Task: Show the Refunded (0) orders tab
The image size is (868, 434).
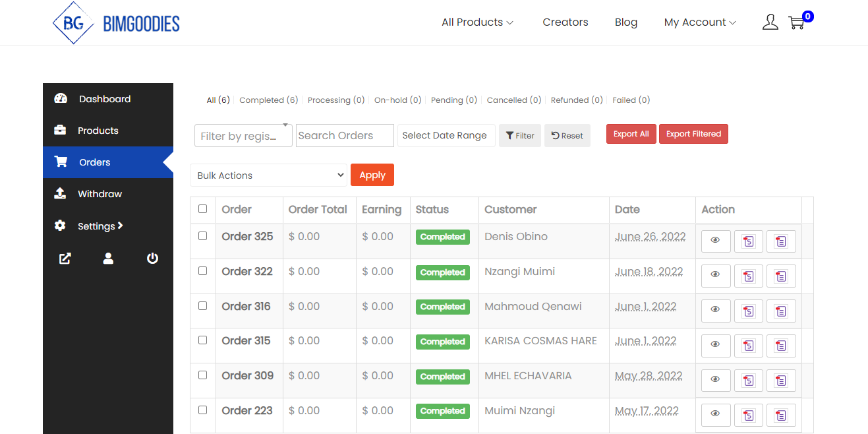Action: pyautogui.click(x=577, y=100)
